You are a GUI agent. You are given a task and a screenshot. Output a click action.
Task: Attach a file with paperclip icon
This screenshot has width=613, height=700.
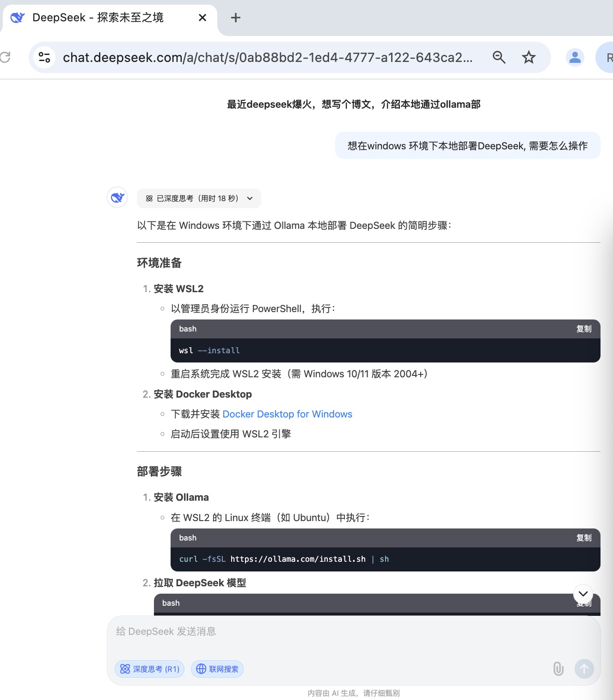tap(558, 669)
